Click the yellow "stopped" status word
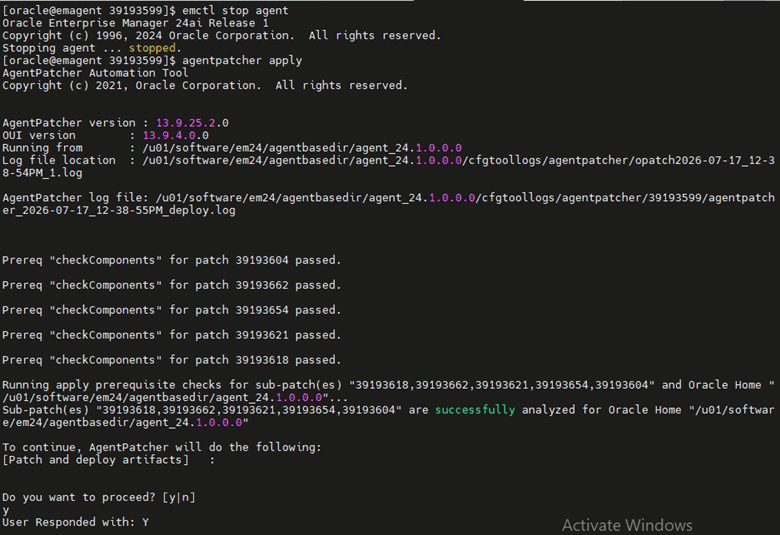 152,48
